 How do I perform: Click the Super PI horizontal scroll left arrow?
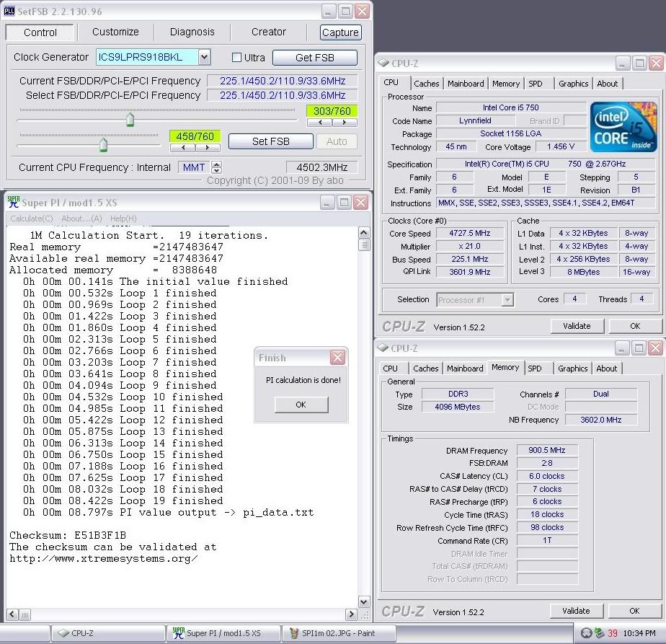(x=12, y=614)
